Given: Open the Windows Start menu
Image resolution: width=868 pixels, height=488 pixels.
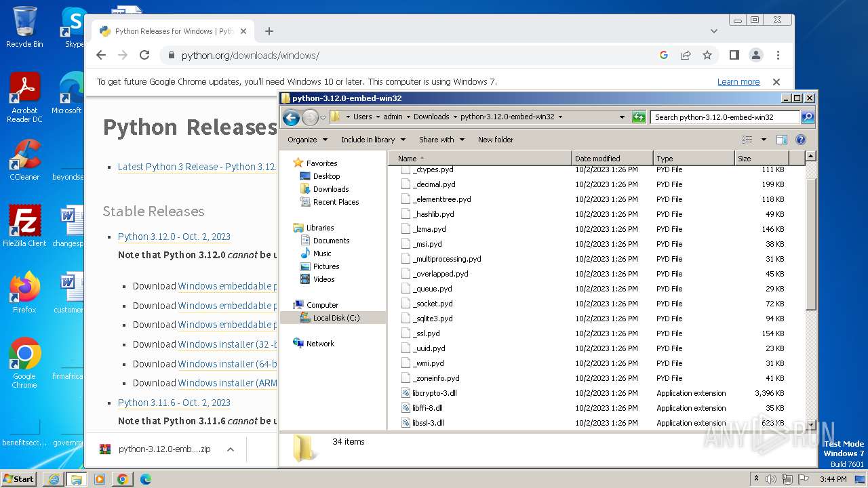Looking at the screenshot, I should click(x=18, y=479).
